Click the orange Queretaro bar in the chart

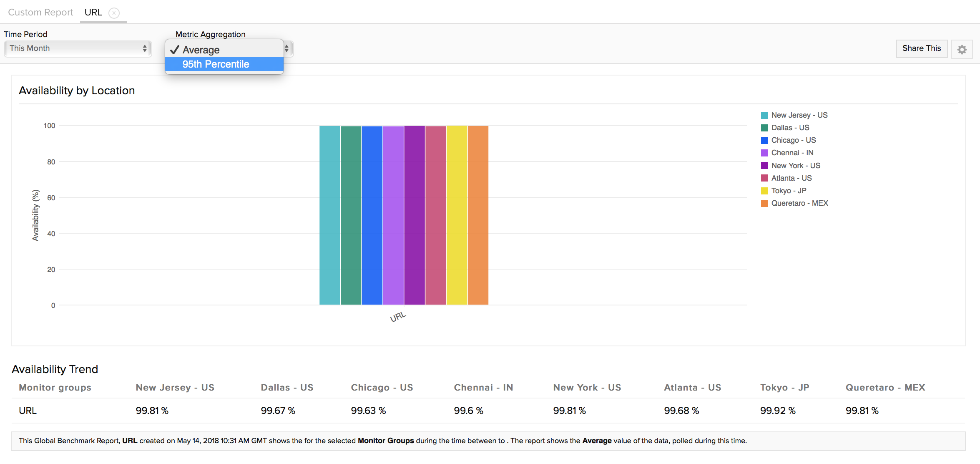click(x=478, y=215)
